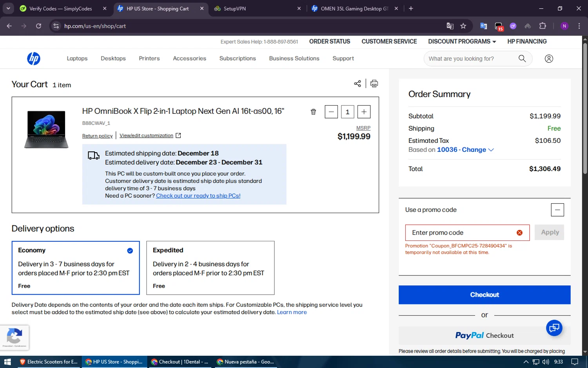
Task: Open the chat support bubble icon
Action: [554, 328]
